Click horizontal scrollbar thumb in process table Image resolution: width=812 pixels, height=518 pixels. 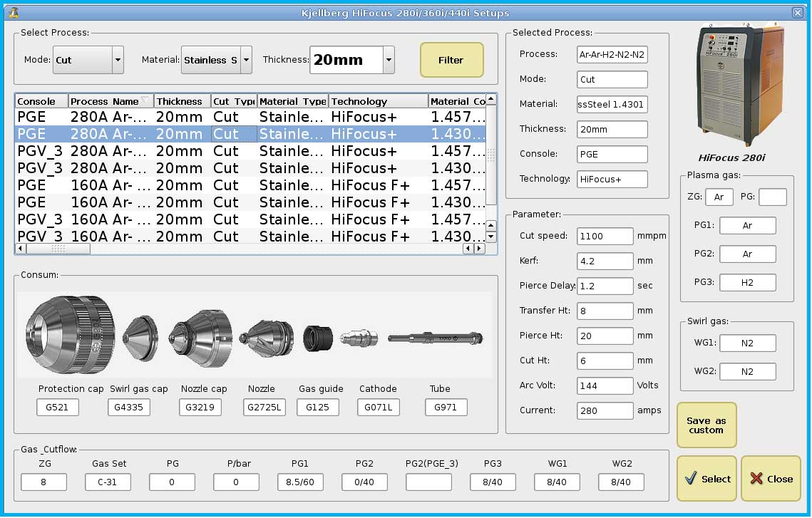pos(58,249)
